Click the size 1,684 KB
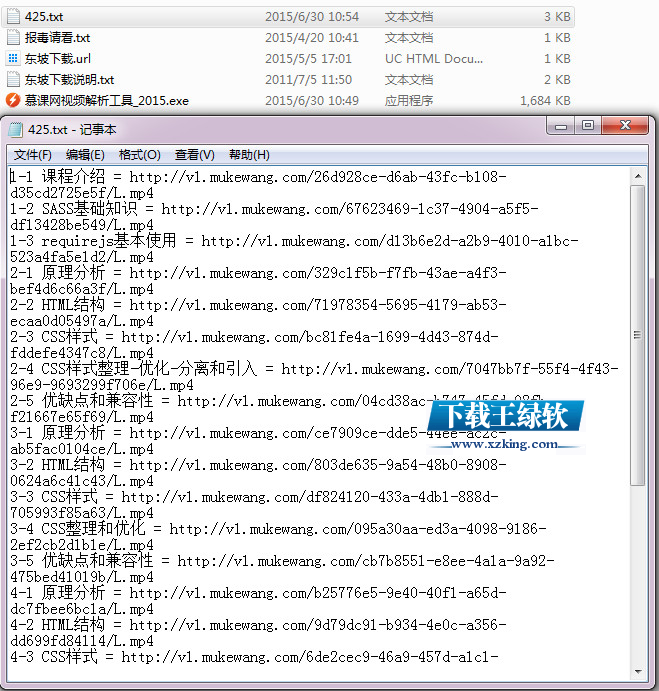This screenshot has width=659, height=691. [545, 101]
